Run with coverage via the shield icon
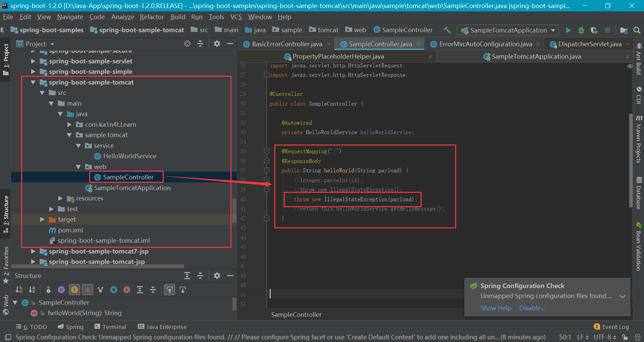This screenshot has height=342, width=644. click(x=594, y=30)
